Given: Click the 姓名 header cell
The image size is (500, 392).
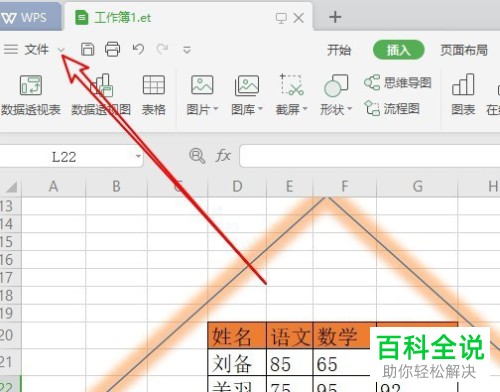Looking at the screenshot, I should pos(237,335).
